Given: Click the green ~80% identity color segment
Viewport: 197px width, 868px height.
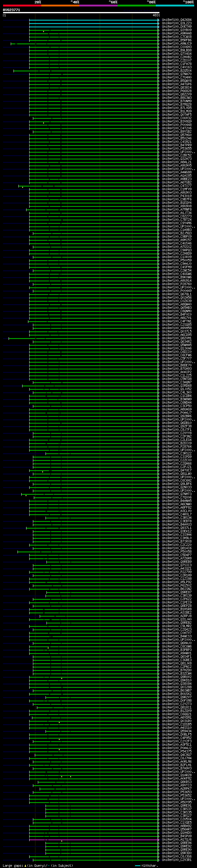Looking at the screenshot, I should pos(137,6).
